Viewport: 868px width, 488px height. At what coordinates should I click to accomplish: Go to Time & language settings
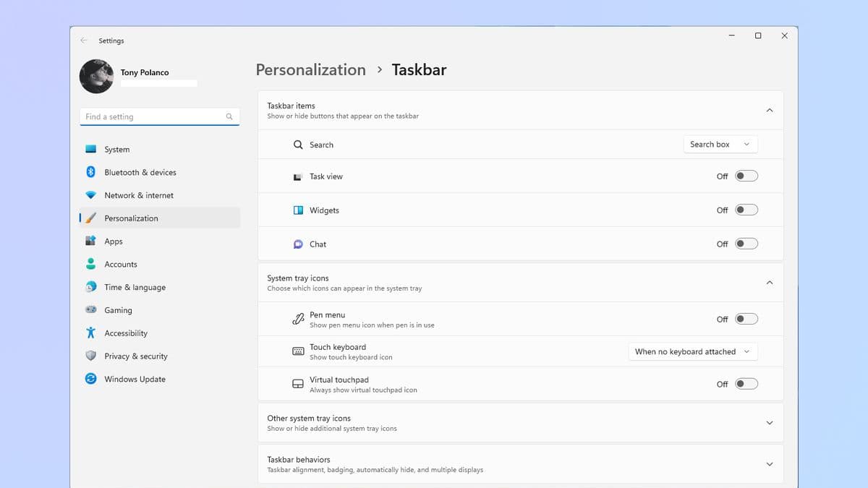point(135,287)
